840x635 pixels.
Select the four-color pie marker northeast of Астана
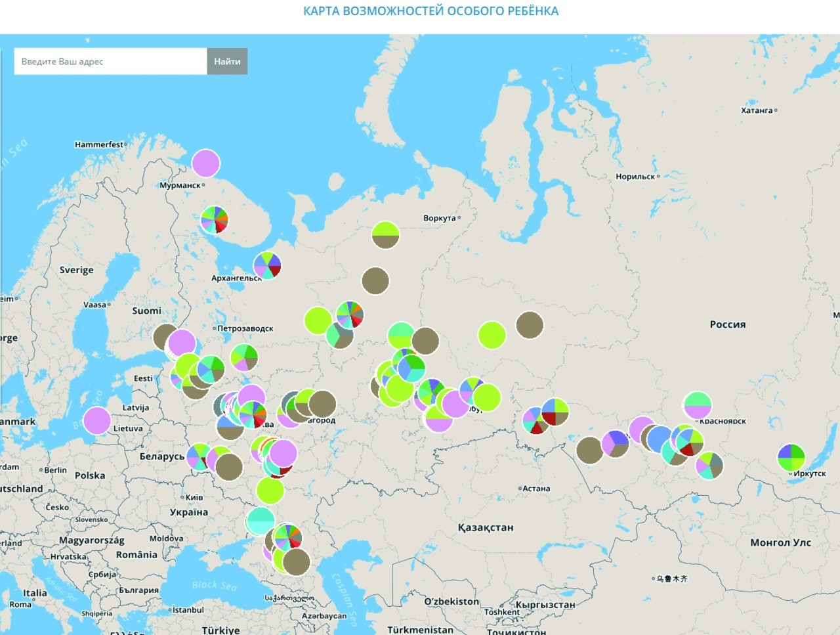pyautogui.click(x=555, y=412)
